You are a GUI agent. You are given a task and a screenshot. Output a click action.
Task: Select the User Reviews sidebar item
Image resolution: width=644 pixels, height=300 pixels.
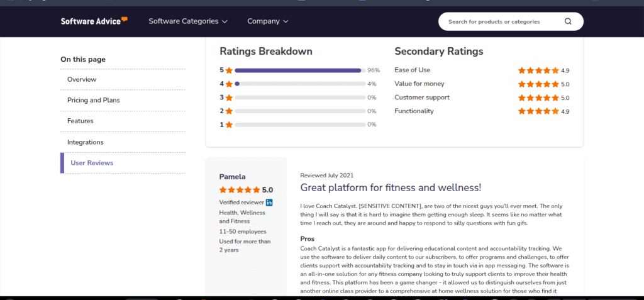[92, 163]
